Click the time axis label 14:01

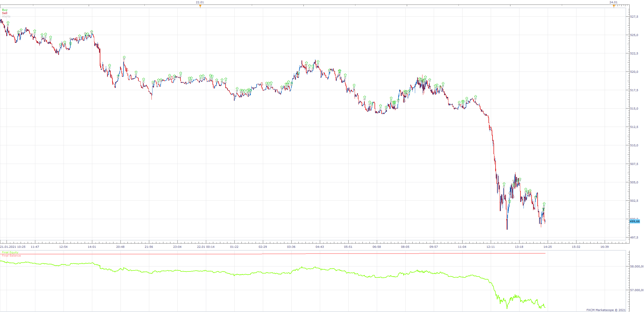92,247
